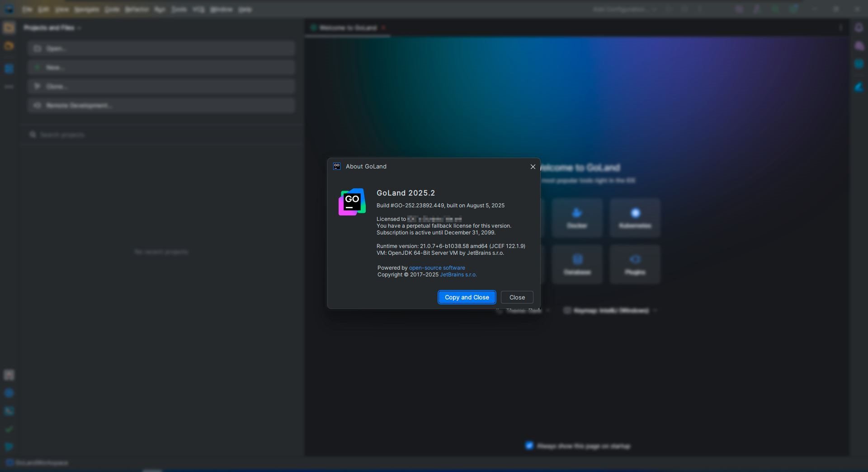
Task: Open Navigate menu in main window
Action: 87,9
